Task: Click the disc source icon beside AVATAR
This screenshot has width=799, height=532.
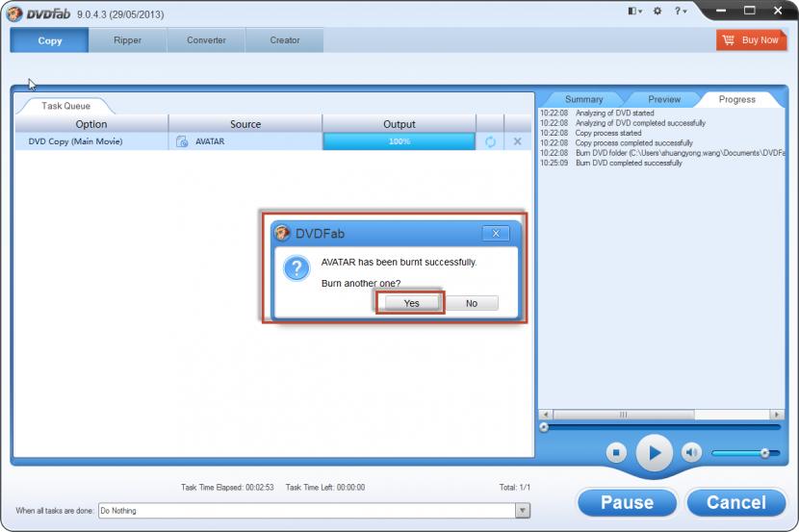Action: tap(182, 141)
